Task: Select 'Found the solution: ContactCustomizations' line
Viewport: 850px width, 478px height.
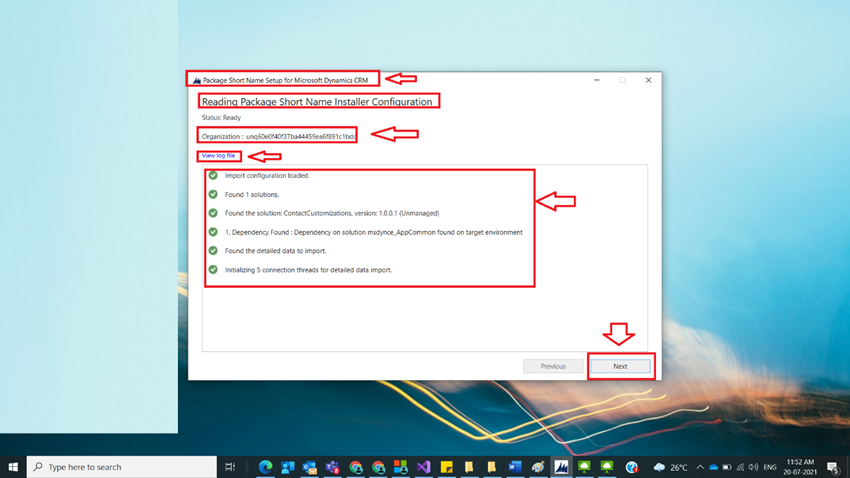Action: [332, 213]
